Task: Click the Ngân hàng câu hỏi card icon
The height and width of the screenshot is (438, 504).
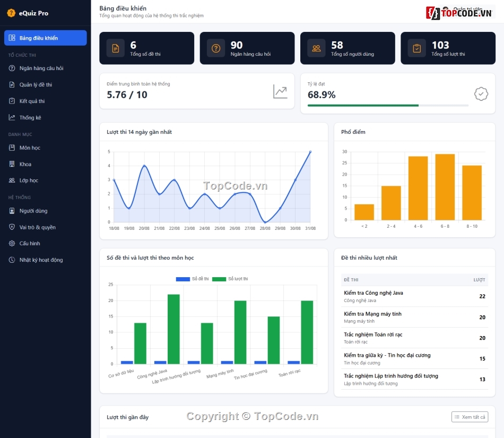Action: [216, 48]
